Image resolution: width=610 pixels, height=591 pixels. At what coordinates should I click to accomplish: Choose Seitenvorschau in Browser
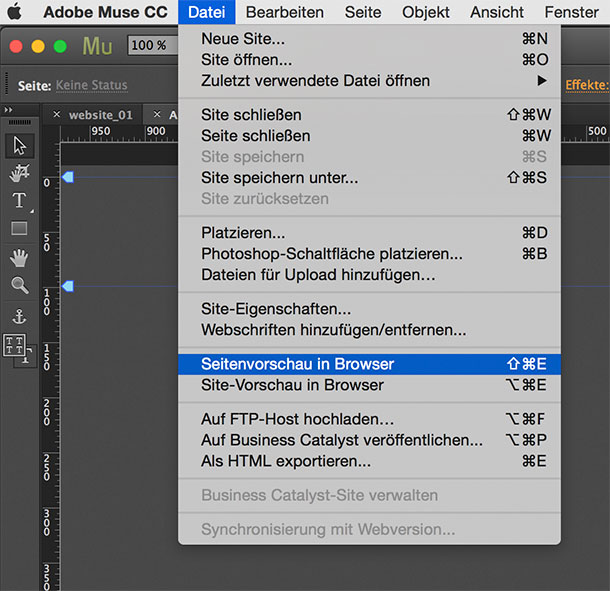(369, 364)
